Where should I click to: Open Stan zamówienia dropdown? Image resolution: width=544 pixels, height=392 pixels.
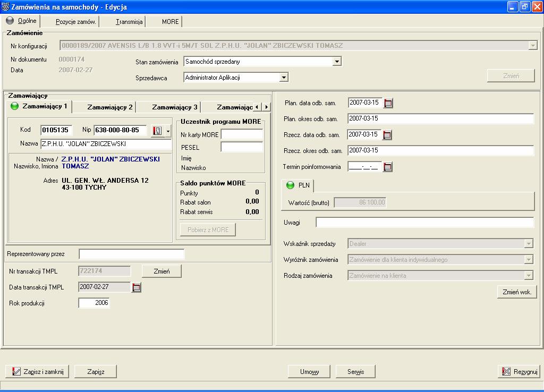tap(336, 62)
